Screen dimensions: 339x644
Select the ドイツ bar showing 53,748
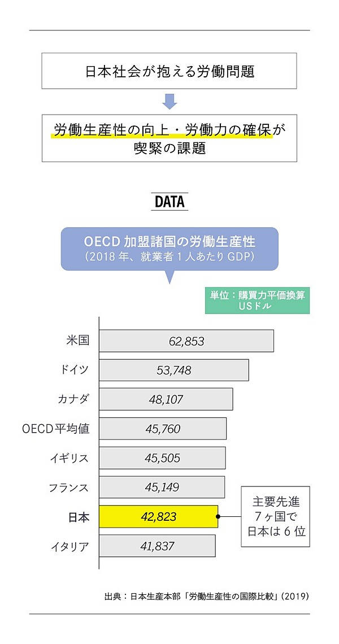[173, 370]
